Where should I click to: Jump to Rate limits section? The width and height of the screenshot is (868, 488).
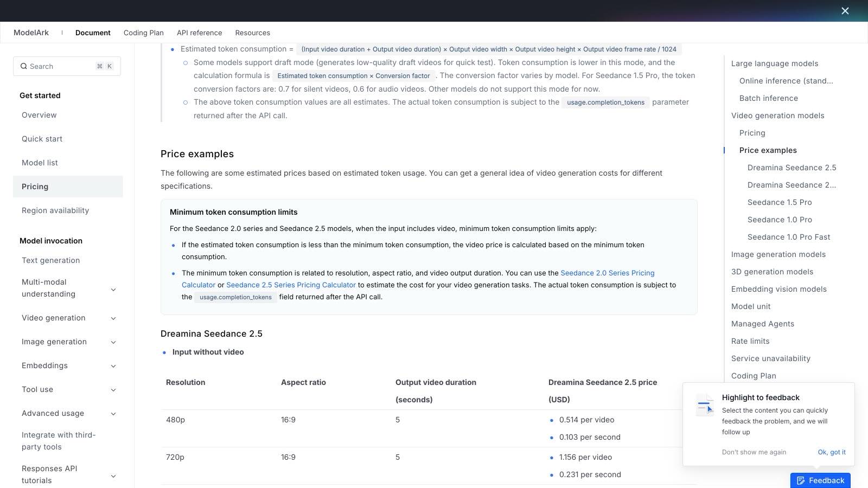(x=750, y=341)
